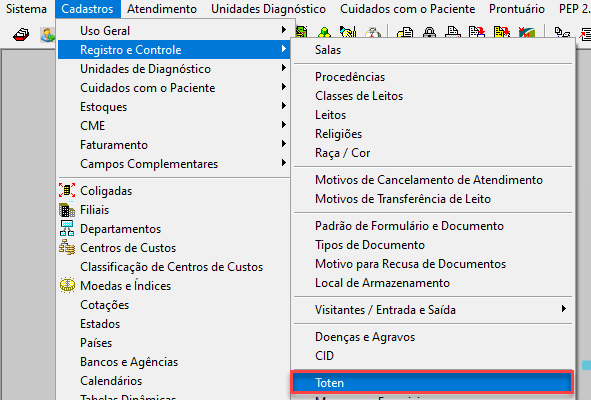The width and height of the screenshot is (591, 400).
Task: Select Local de Armazenamento entry
Action: click(433, 283)
